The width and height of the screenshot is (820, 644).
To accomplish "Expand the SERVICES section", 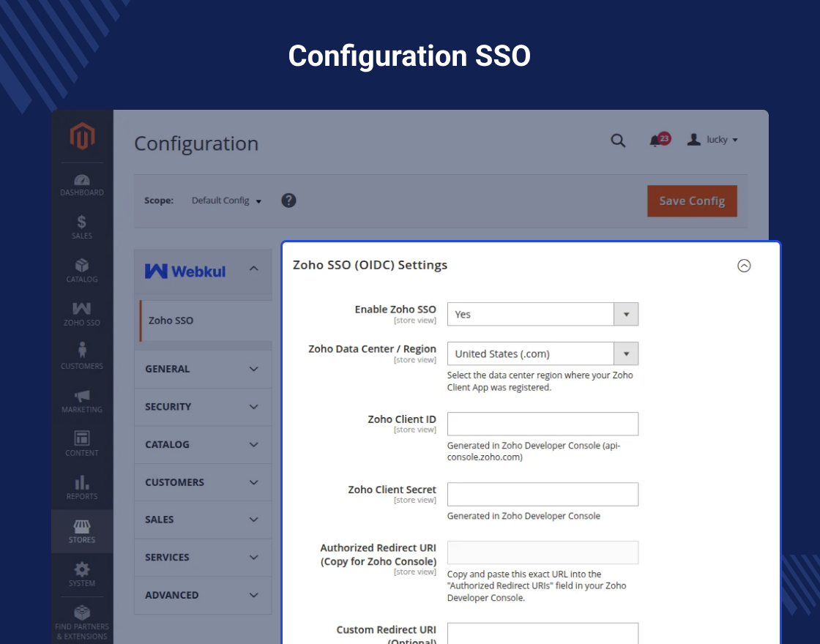I will point(203,557).
